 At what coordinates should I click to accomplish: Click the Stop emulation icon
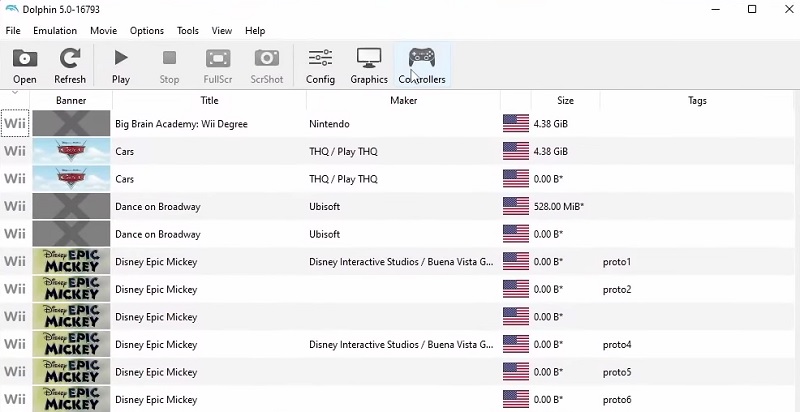click(x=169, y=66)
